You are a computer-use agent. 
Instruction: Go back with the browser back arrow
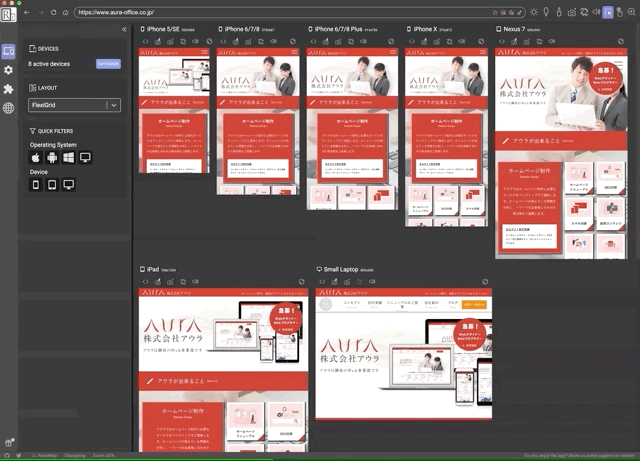[26, 13]
